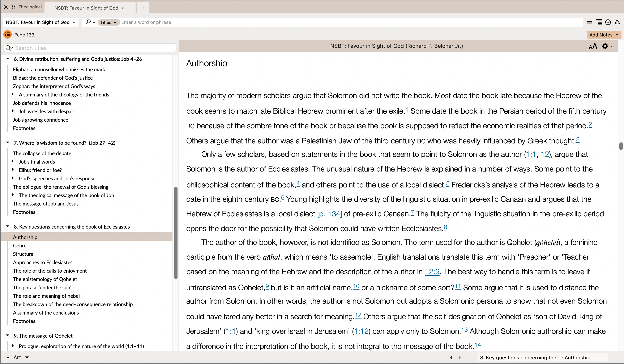Open the Add Notes dropdown
624x364 pixels.
tap(604, 35)
